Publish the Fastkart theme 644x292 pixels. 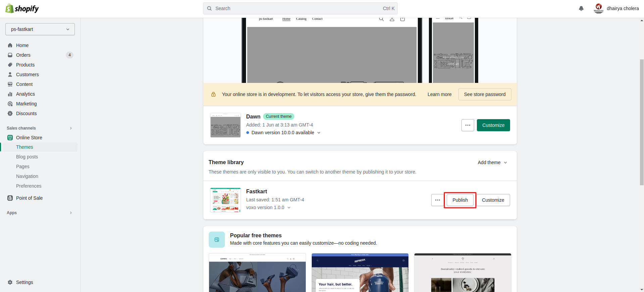460,200
